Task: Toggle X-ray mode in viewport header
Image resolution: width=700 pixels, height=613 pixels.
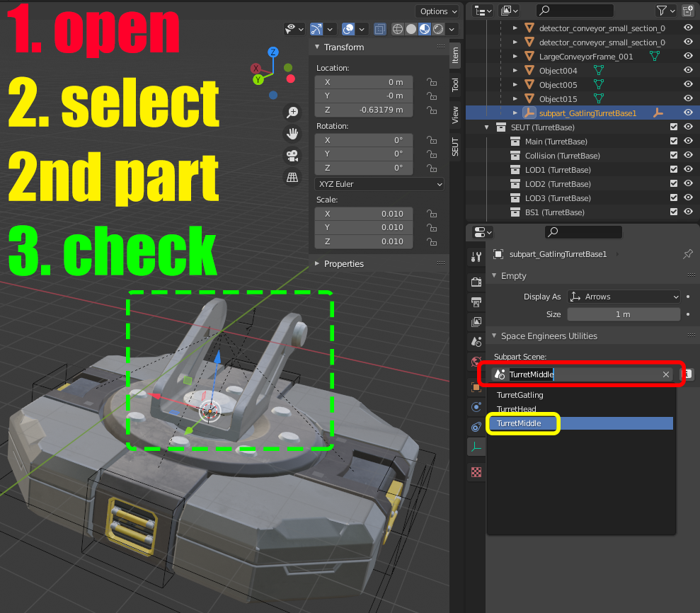Action: [379, 30]
